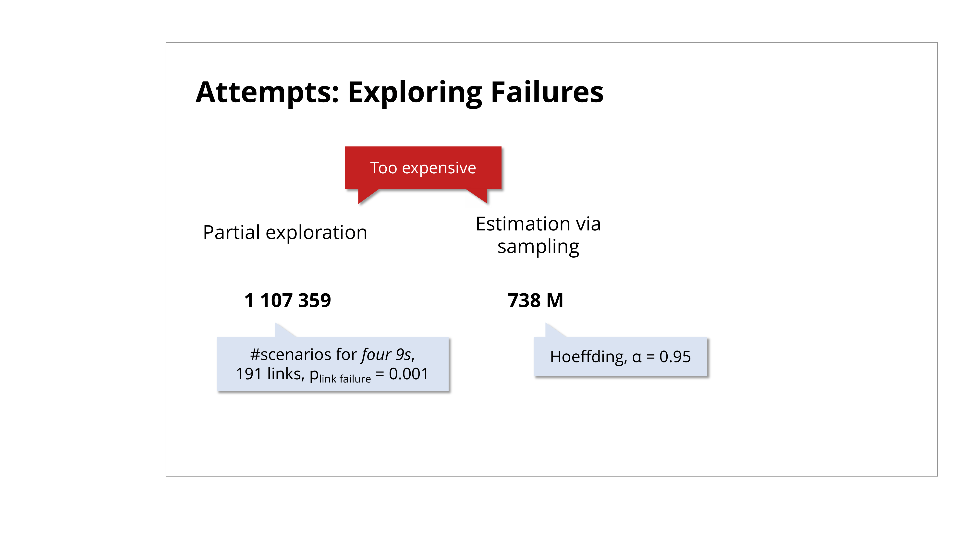Click the word "sampling" under Estimation via
980x551 pixels.
point(538,247)
